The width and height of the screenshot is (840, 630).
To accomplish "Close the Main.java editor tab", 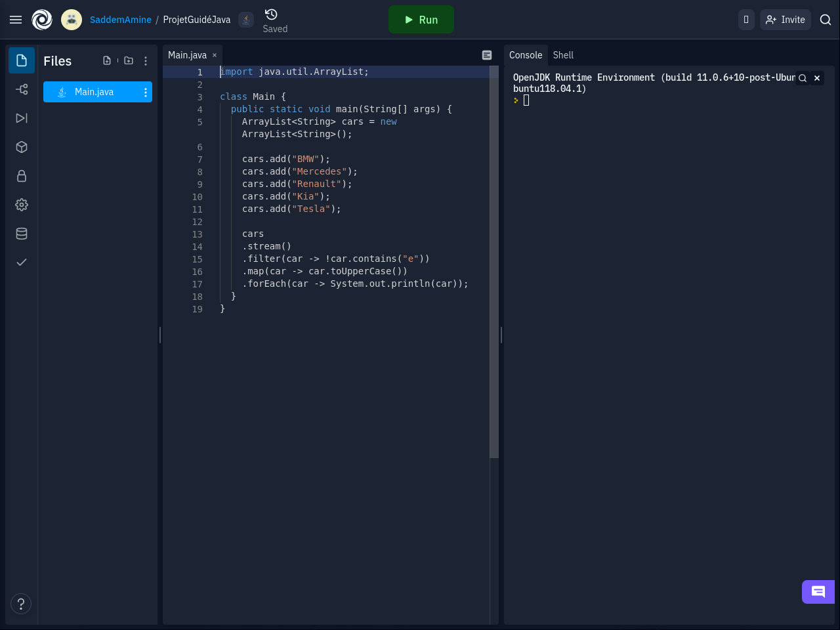I will (215, 55).
